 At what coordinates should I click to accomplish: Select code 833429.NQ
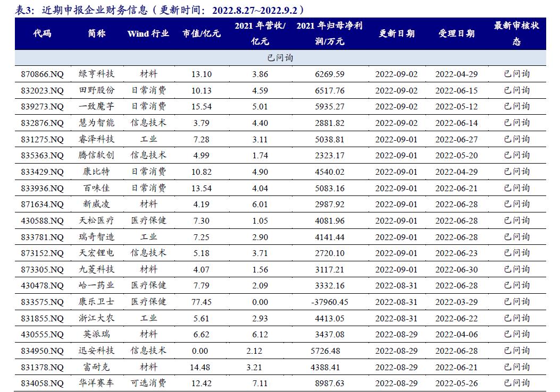pyautogui.click(x=42, y=172)
